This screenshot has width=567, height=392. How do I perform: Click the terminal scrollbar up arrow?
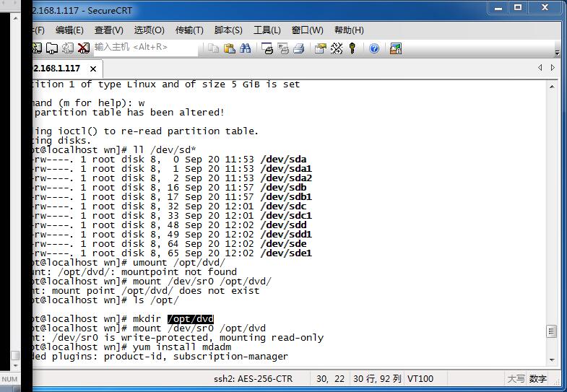click(x=552, y=87)
